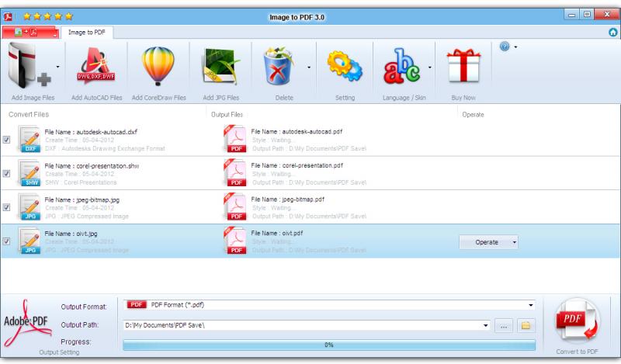Uncheck the autodesk-autocad.dxf file checkbox
Viewport: 621px width, 364px height.
click(7, 140)
